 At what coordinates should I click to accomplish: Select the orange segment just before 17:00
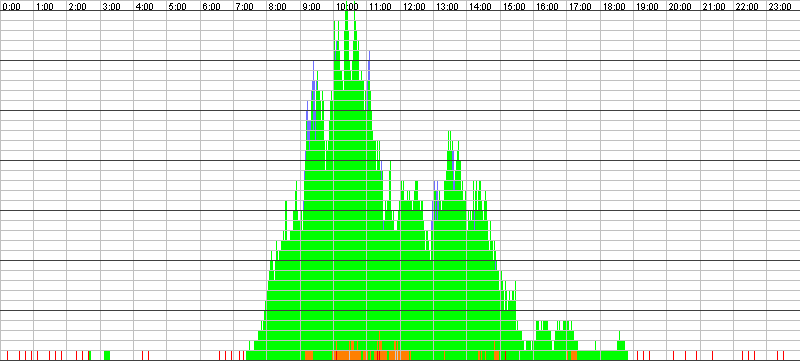574,355
